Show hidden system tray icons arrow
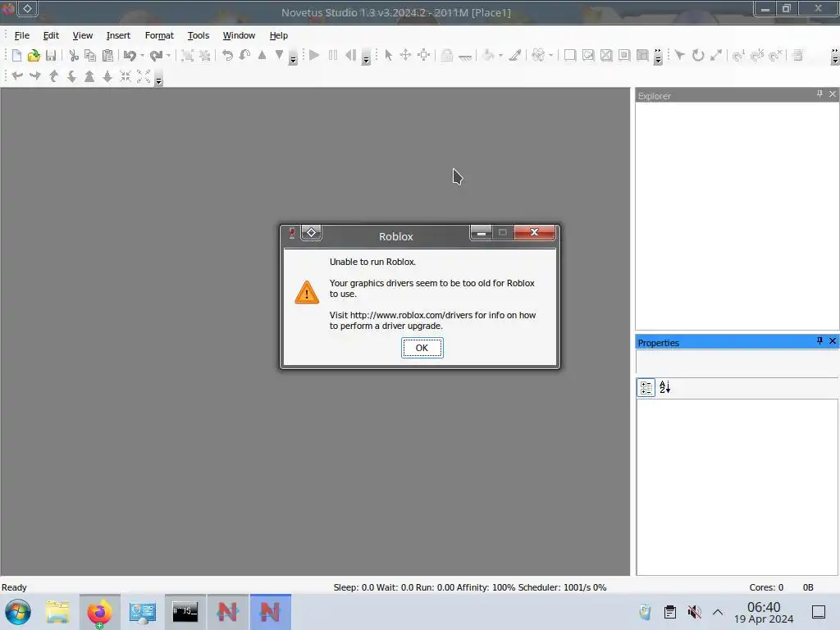The image size is (840, 630). [718, 612]
